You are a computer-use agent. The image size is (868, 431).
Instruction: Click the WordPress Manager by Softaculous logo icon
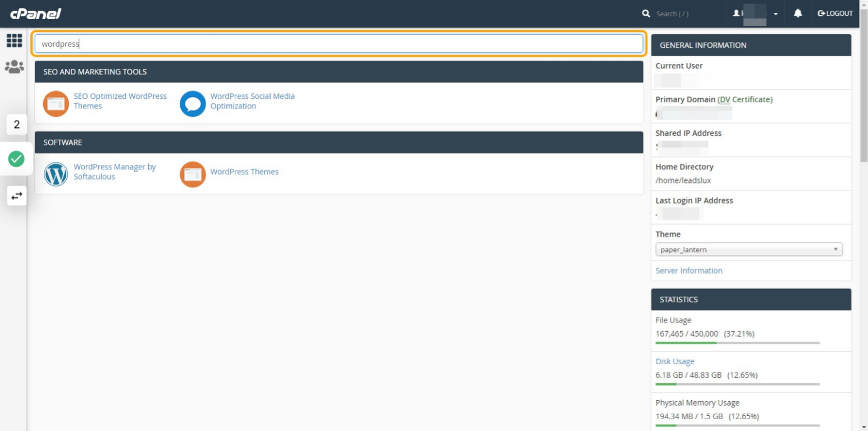tap(56, 175)
